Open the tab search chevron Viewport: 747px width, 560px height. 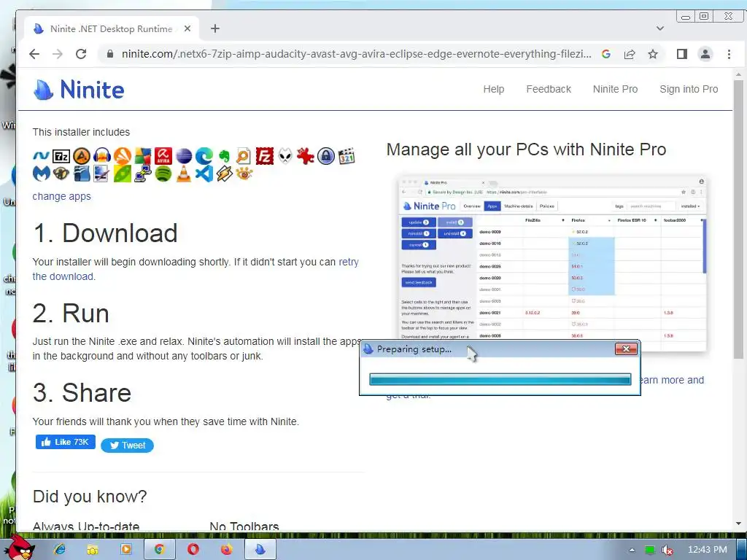click(x=659, y=28)
